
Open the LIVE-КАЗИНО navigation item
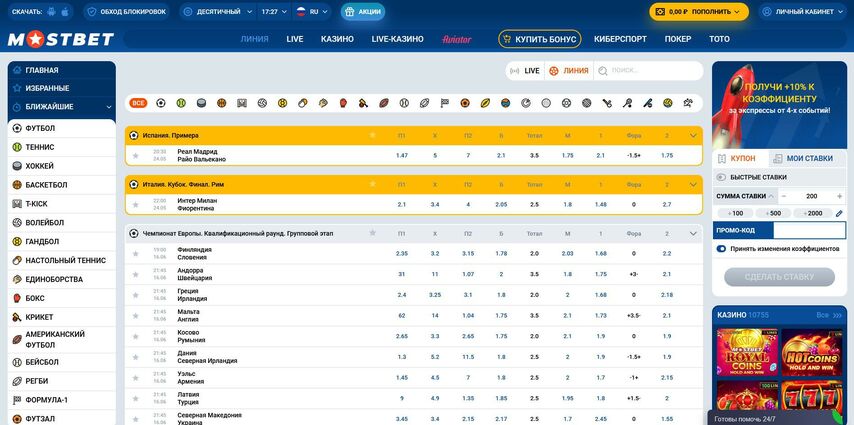point(398,39)
